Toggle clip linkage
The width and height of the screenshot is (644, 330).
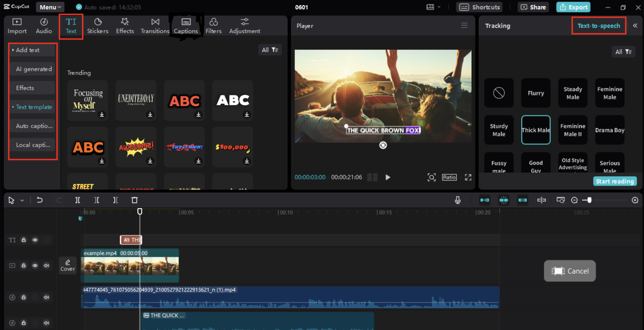tap(523, 200)
